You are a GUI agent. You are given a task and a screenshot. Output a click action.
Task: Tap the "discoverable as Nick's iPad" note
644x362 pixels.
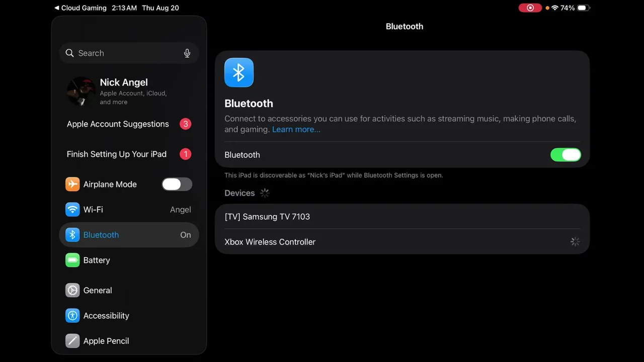(x=334, y=175)
